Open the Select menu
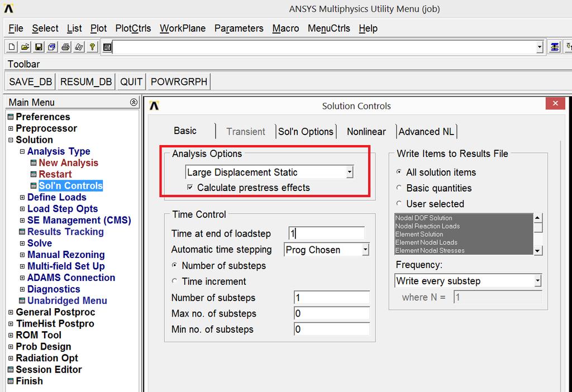The width and height of the screenshot is (572, 392). coord(45,28)
